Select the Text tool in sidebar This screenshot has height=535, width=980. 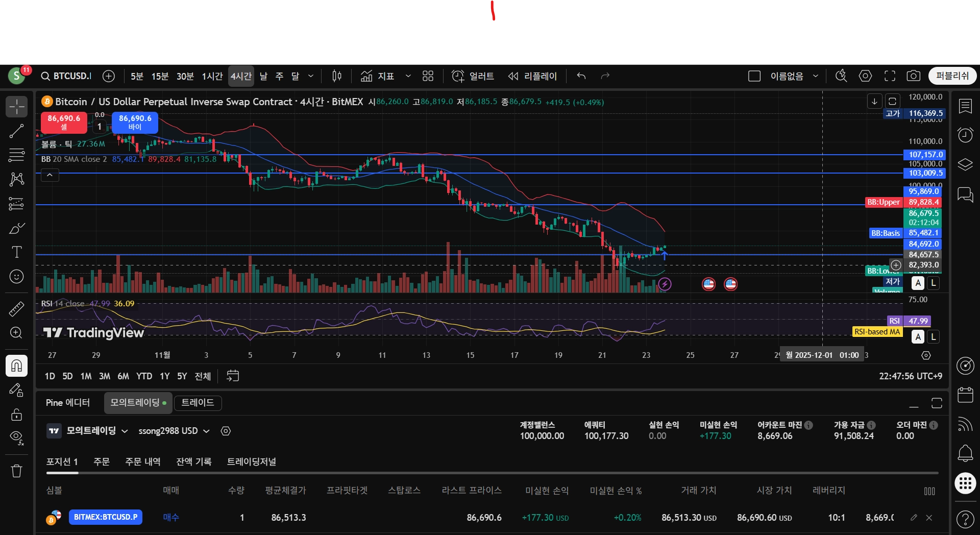coord(16,252)
